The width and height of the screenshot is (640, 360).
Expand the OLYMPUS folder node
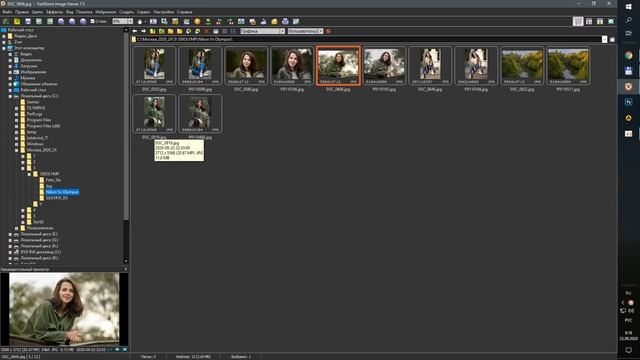coord(17,108)
